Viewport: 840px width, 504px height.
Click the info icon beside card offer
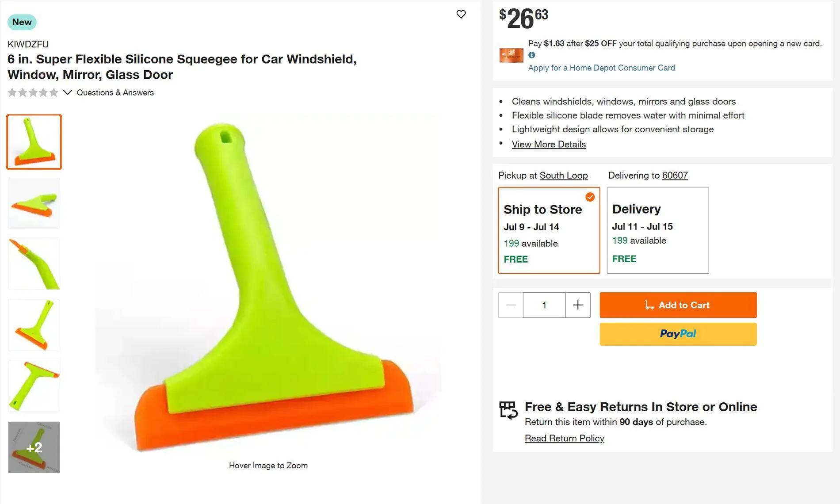pos(531,55)
